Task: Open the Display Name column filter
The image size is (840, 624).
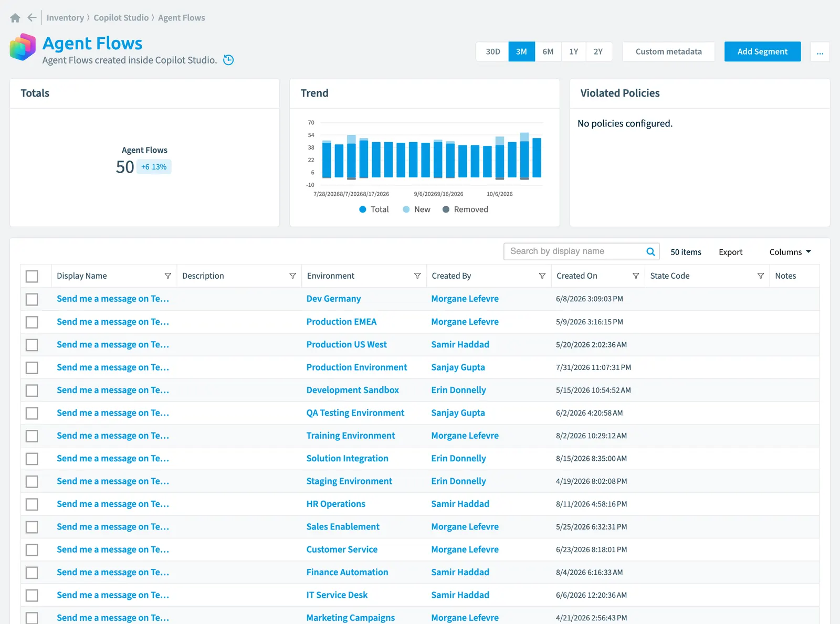Action: click(167, 276)
